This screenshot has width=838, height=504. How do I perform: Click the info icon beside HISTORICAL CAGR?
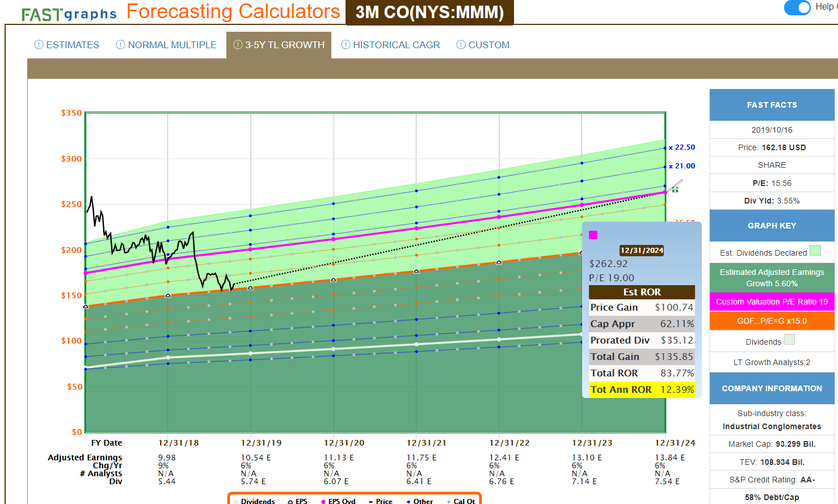[346, 45]
